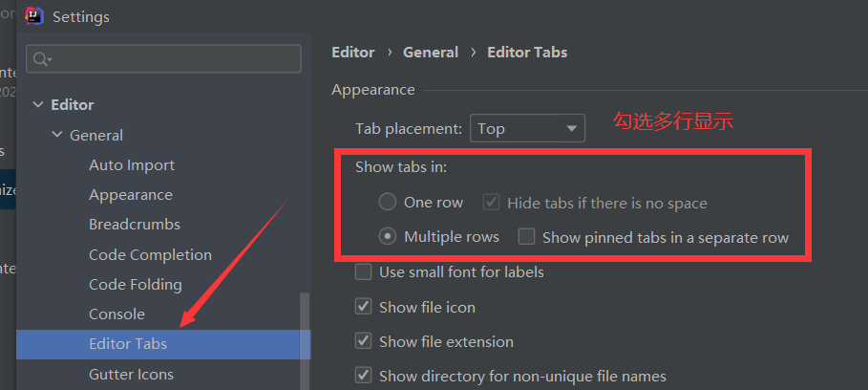Enable Show pinned tabs in separate row

[526, 236]
